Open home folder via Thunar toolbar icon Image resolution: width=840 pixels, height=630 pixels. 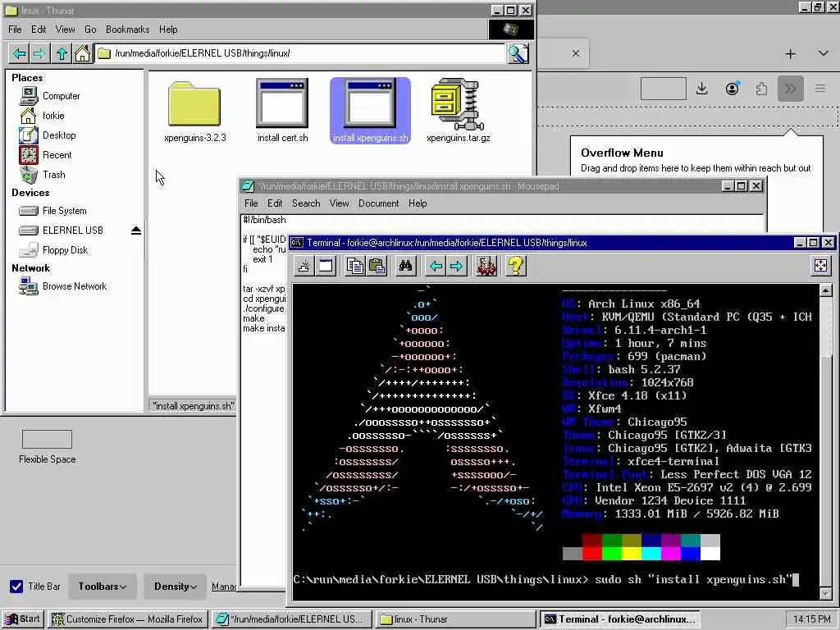tap(82, 53)
